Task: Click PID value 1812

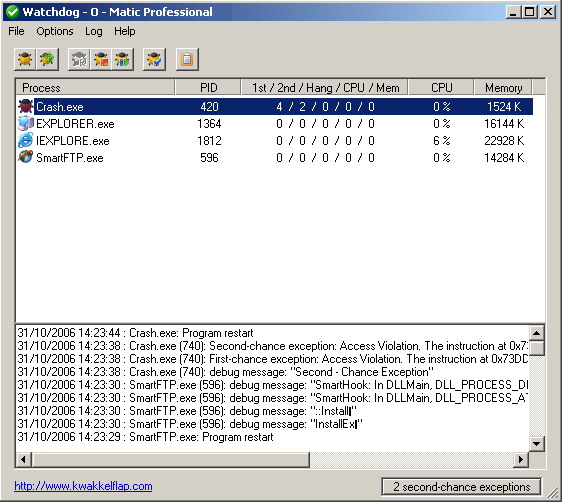Action: (x=209, y=140)
